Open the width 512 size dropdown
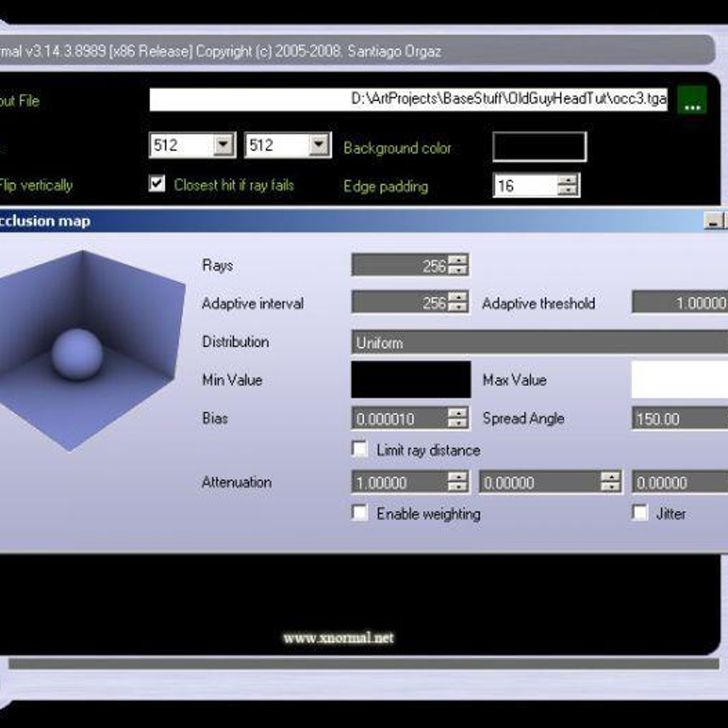 (x=223, y=145)
